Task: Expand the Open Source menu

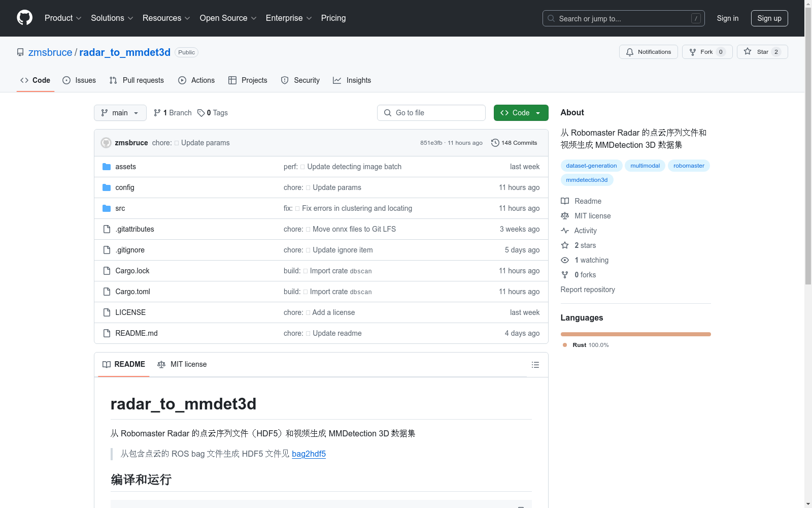Action: coord(228,18)
